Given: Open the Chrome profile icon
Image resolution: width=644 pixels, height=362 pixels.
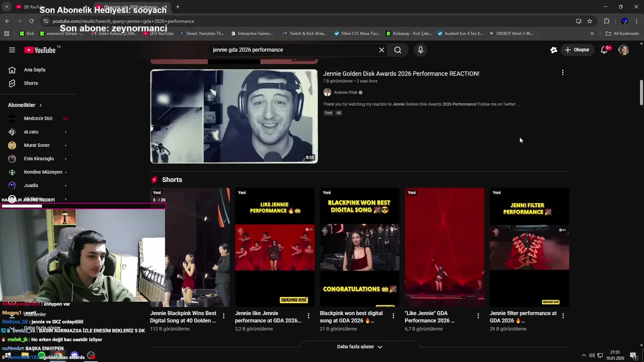Looking at the screenshot, I should click(624, 21).
